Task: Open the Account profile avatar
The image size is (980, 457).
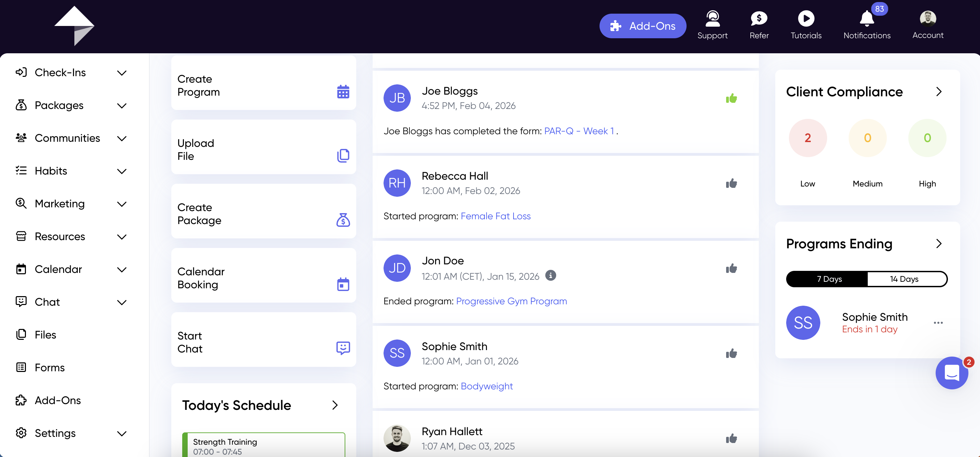Action: [927, 18]
